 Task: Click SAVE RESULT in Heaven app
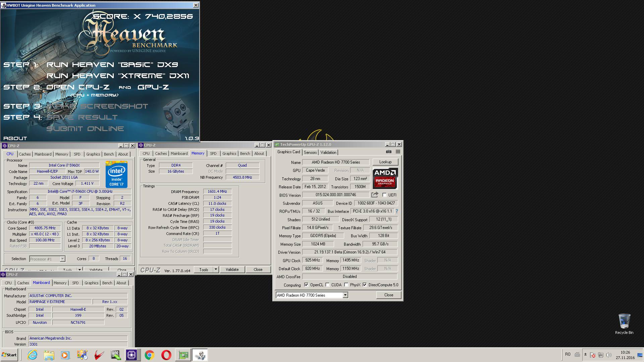pos(82,117)
